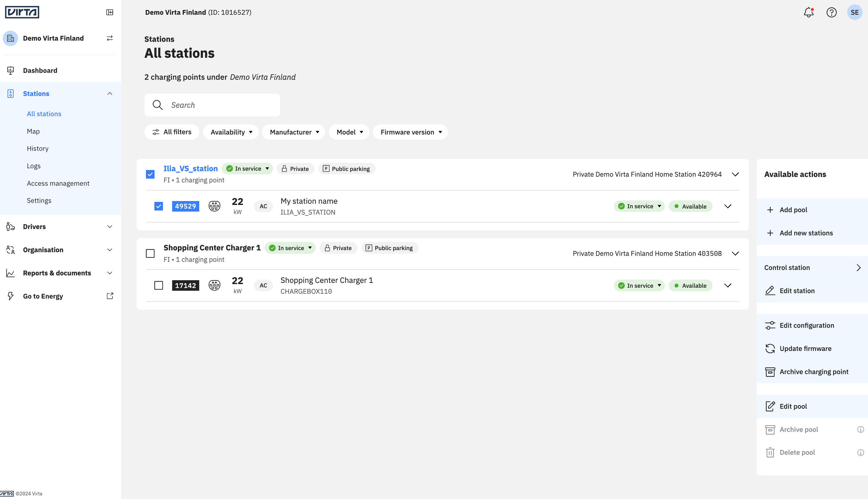Open All stations submenu item

[x=44, y=114]
